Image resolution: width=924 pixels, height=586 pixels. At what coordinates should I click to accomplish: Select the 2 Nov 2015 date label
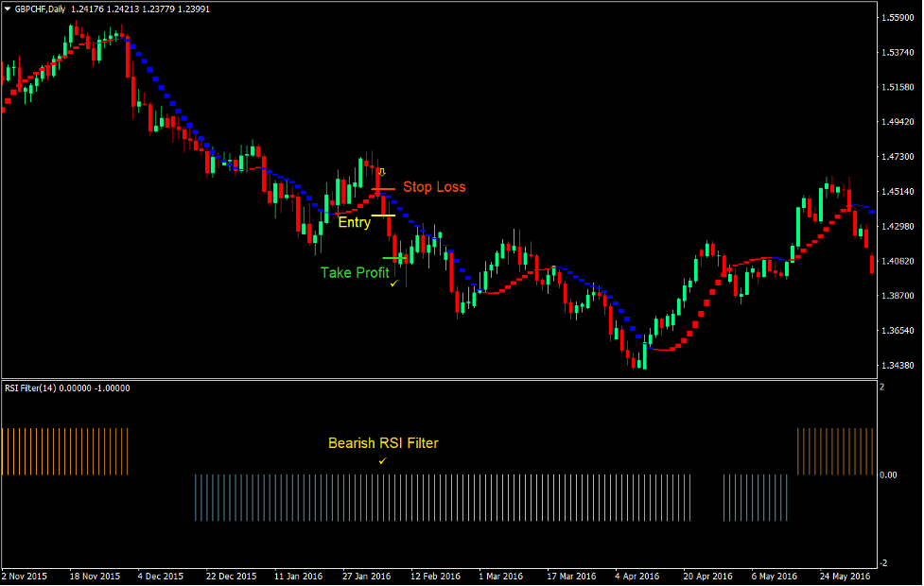pyautogui.click(x=26, y=576)
